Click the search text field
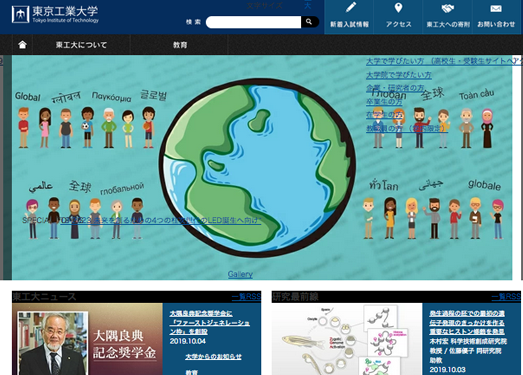The width and height of the screenshot is (523, 375). point(253,22)
